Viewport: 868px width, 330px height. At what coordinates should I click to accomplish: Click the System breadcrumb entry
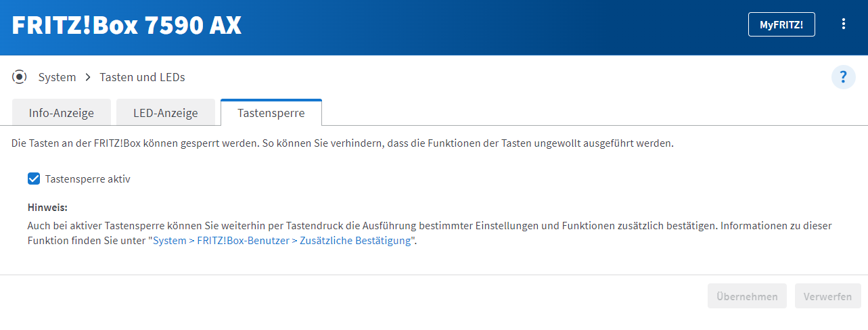coord(57,77)
